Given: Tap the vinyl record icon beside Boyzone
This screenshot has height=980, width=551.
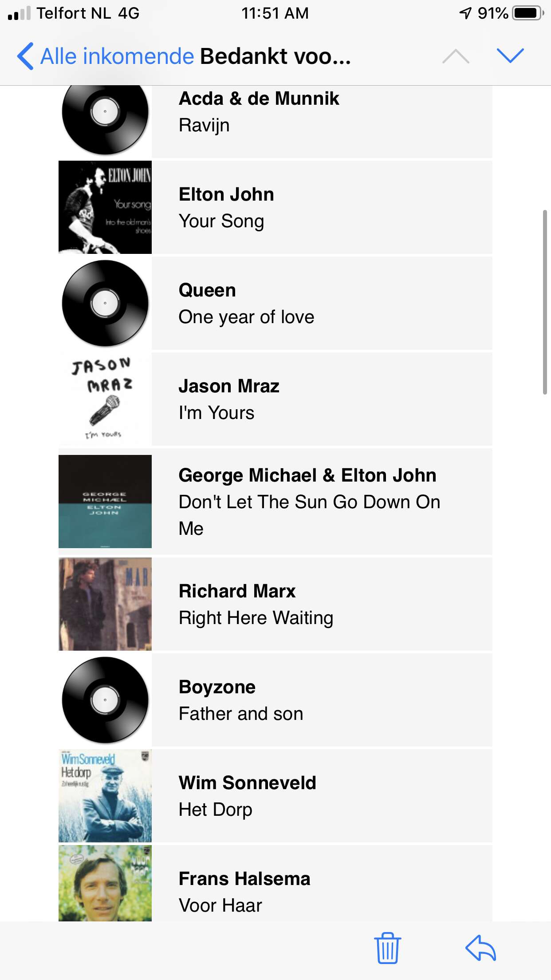Looking at the screenshot, I should click(x=105, y=700).
